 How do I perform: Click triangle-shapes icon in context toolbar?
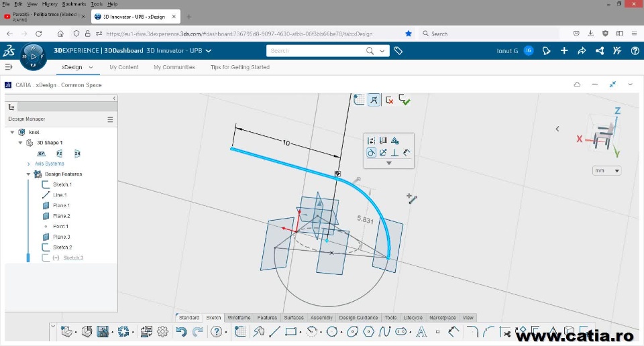[395, 141]
